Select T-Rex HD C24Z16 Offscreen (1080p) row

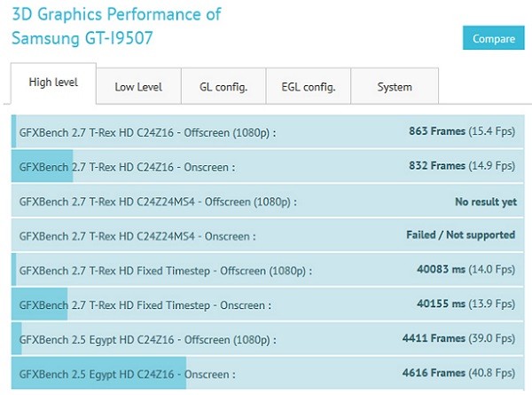(268, 131)
